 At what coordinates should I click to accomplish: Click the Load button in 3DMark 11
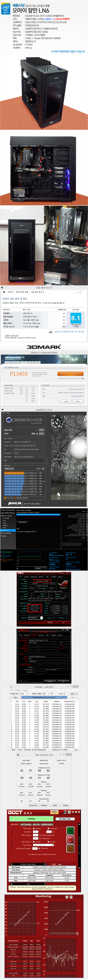click(x=66, y=401)
